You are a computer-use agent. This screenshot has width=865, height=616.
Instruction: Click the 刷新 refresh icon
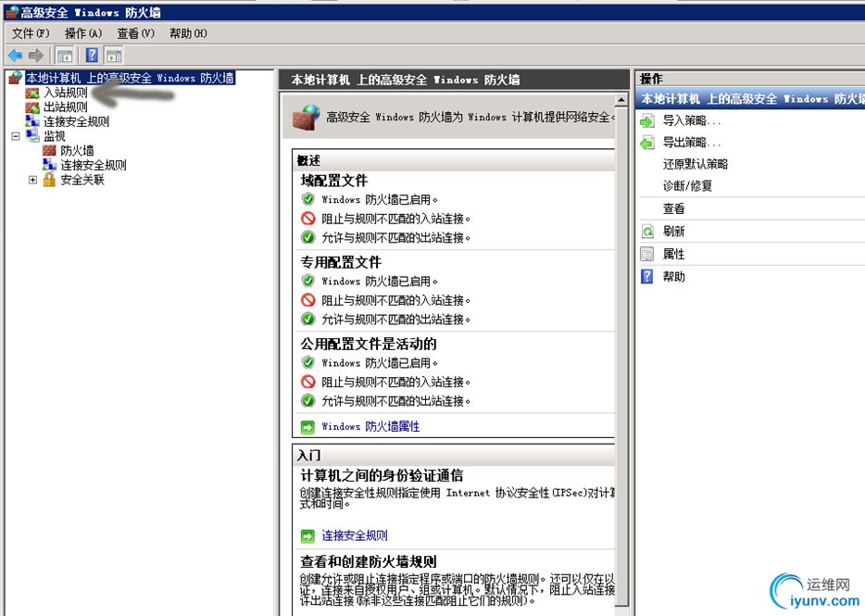click(x=647, y=232)
